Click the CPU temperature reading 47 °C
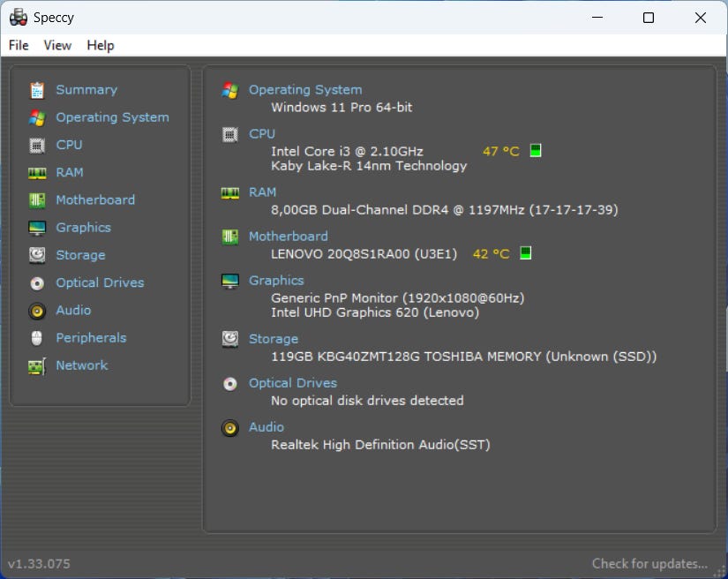The height and width of the screenshot is (579, 728). [x=500, y=151]
